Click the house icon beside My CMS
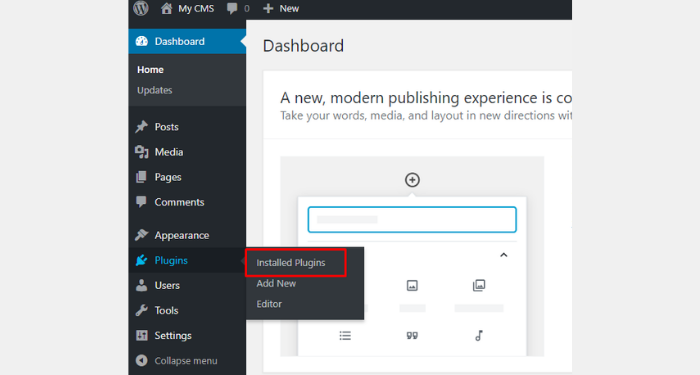Viewport: 700px width, 375px height. coord(167,8)
